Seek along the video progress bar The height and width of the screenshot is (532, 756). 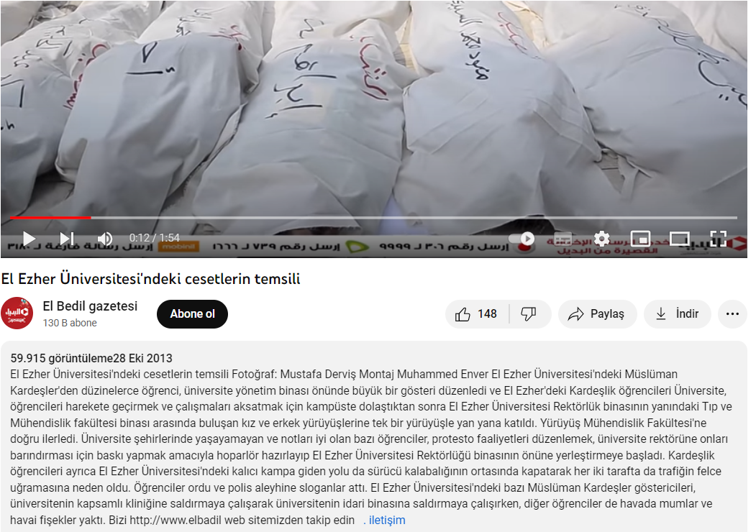[x=373, y=218]
